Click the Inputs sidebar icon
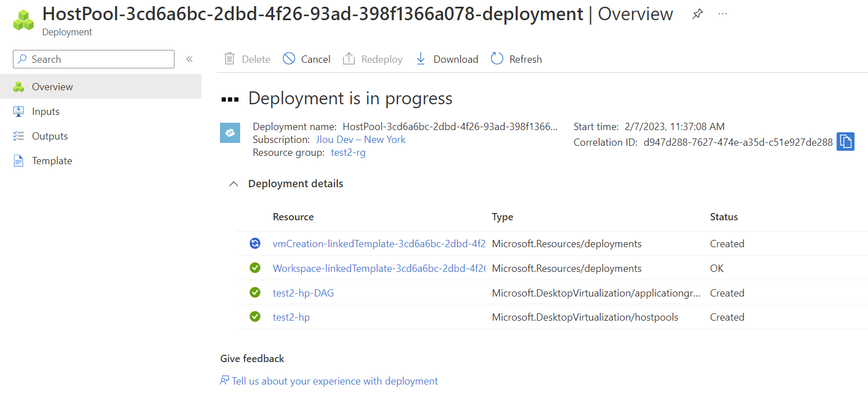 (19, 112)
